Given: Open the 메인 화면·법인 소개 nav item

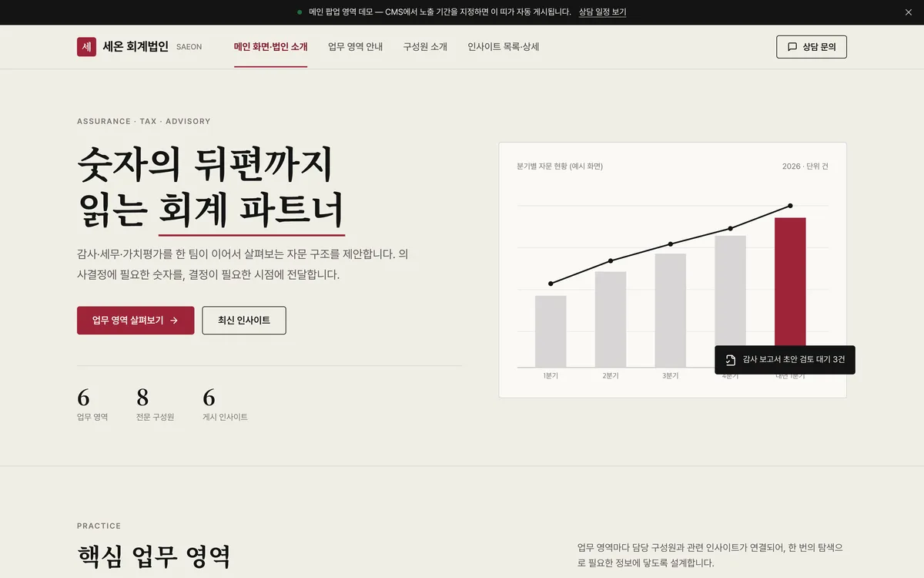Looking at the screenshot, I should click(271, 47).
